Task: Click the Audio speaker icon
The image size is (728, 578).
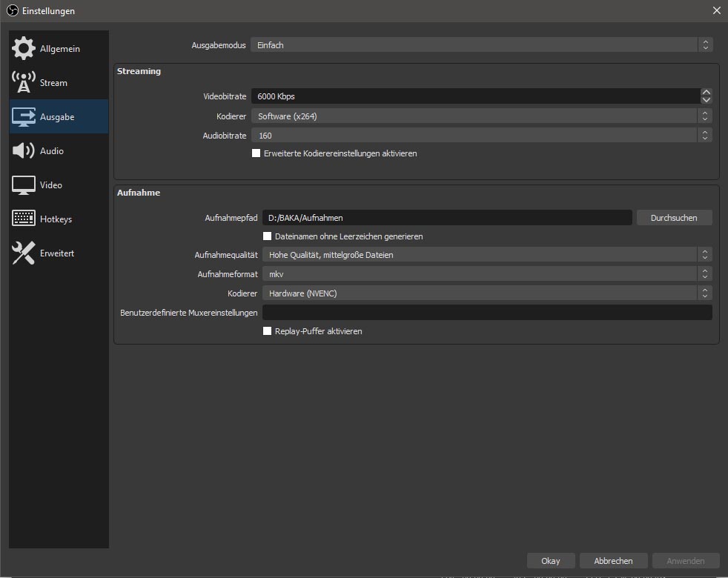Action: click(x=24, y=151)
